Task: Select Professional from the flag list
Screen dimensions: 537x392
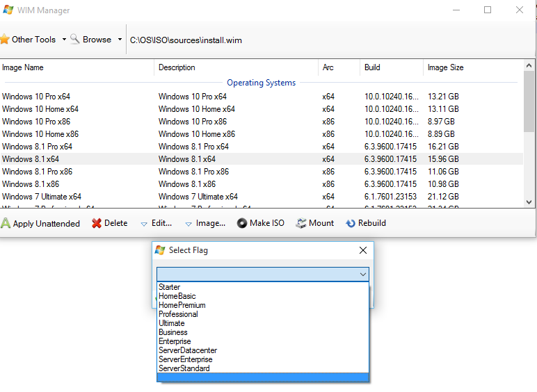Action: pyautogui.click(x=178, y=314)
